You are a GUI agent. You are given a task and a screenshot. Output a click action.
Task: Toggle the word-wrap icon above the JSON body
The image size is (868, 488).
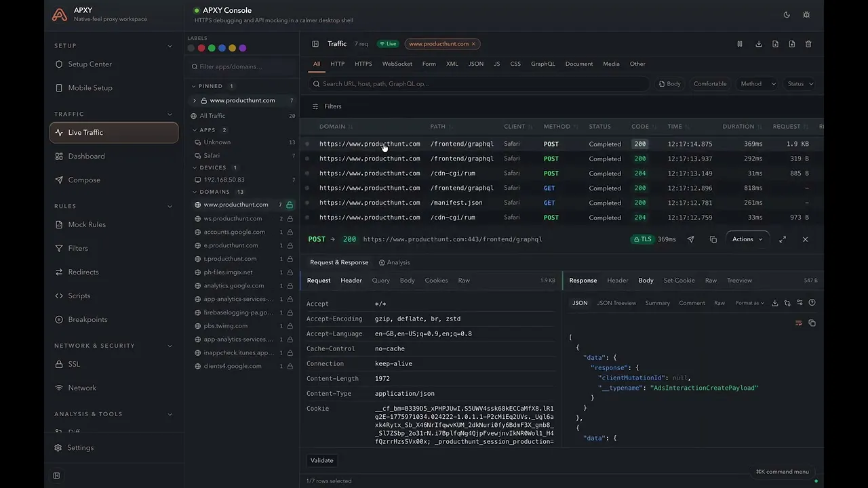[x=799, y=323]
